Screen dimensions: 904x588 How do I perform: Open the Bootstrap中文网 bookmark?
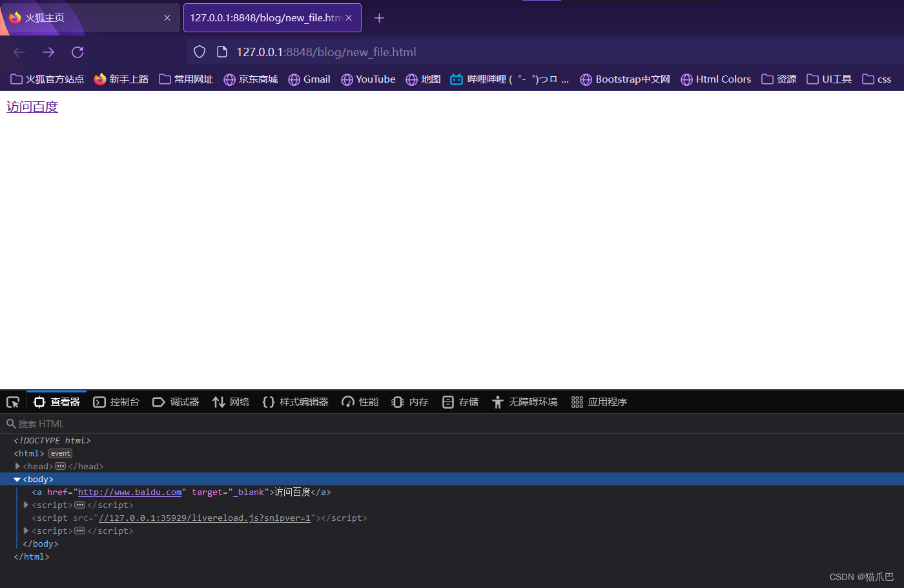pos(625,79)
